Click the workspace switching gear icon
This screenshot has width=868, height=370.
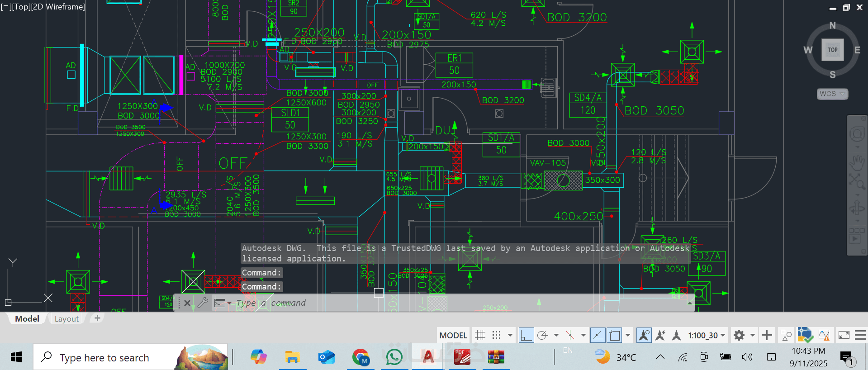click(739, 335)
